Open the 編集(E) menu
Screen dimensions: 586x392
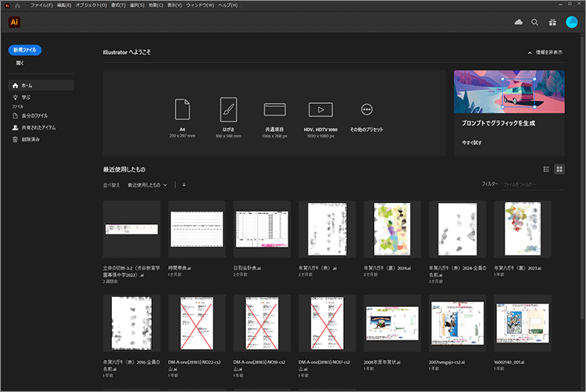(x=64, y=5)
